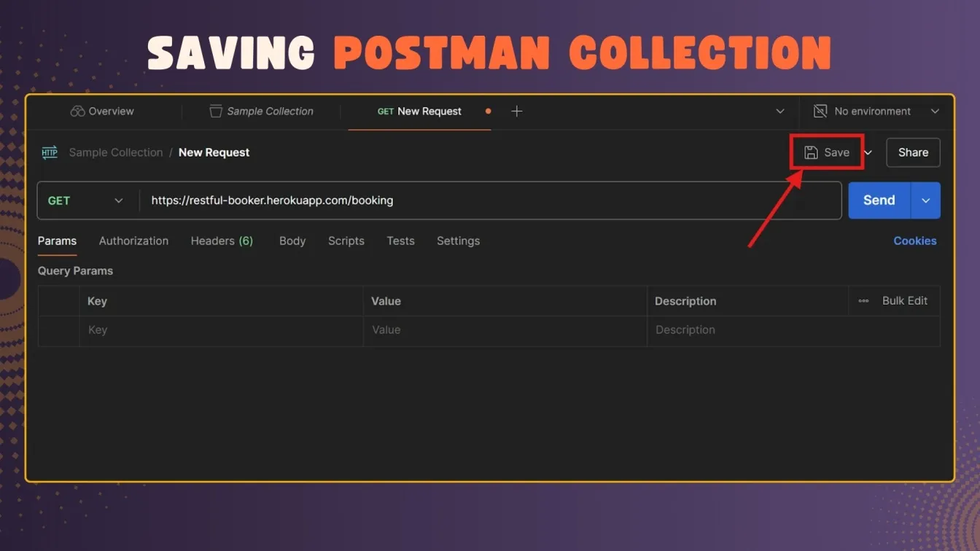This screenshot has height=551, width=980.
Task: Open the Params tab
Action: tap(57, 241)
